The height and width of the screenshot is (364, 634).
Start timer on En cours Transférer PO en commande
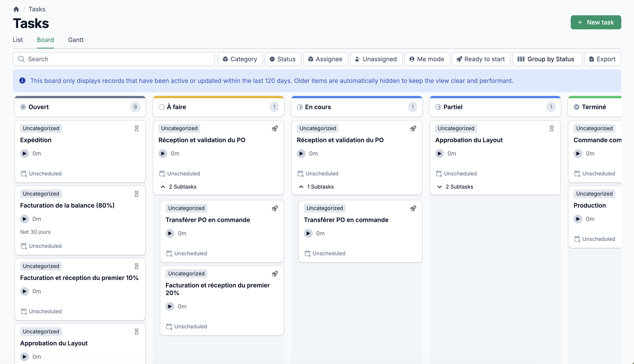308,233
